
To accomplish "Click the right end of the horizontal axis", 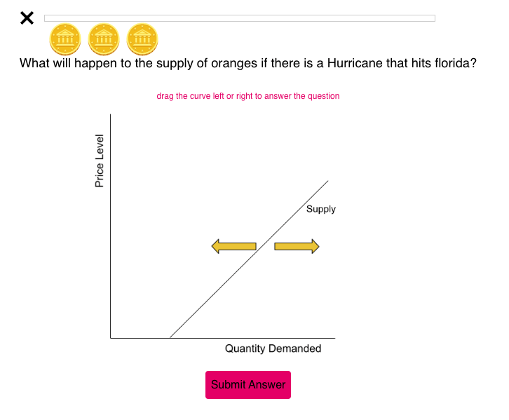I will (x=334, y=337).
